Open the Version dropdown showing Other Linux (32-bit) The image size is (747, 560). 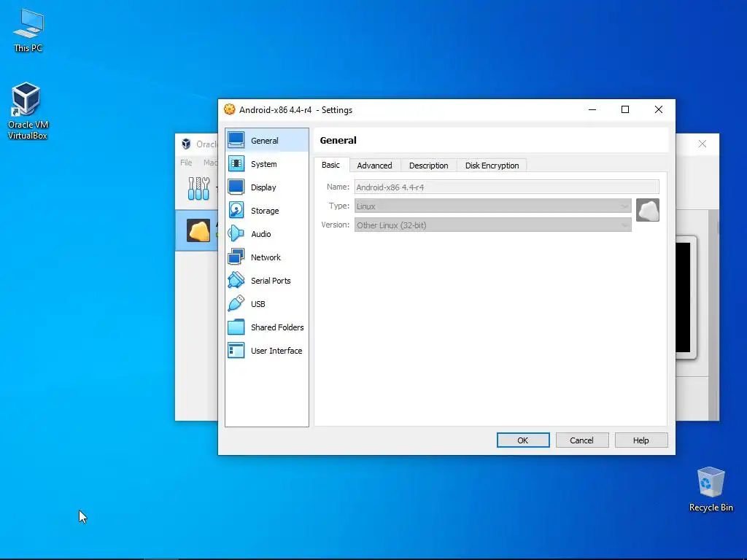click(493, 225)
